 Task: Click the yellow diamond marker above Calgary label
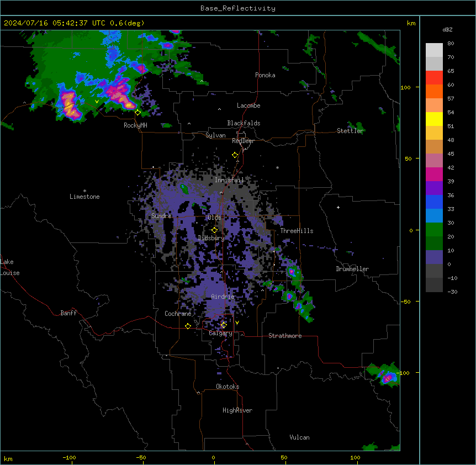click(224, 325)
